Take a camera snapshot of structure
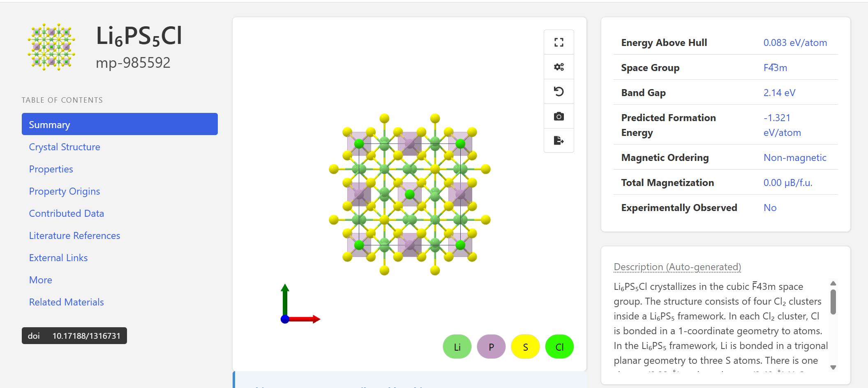The height and width of the screenshot is (388, 868). (x=559, y=116)
